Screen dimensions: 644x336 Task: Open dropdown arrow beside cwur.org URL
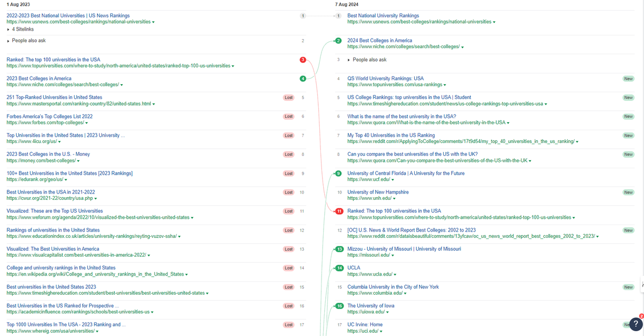pyautogui.click(x=97, y=198)
